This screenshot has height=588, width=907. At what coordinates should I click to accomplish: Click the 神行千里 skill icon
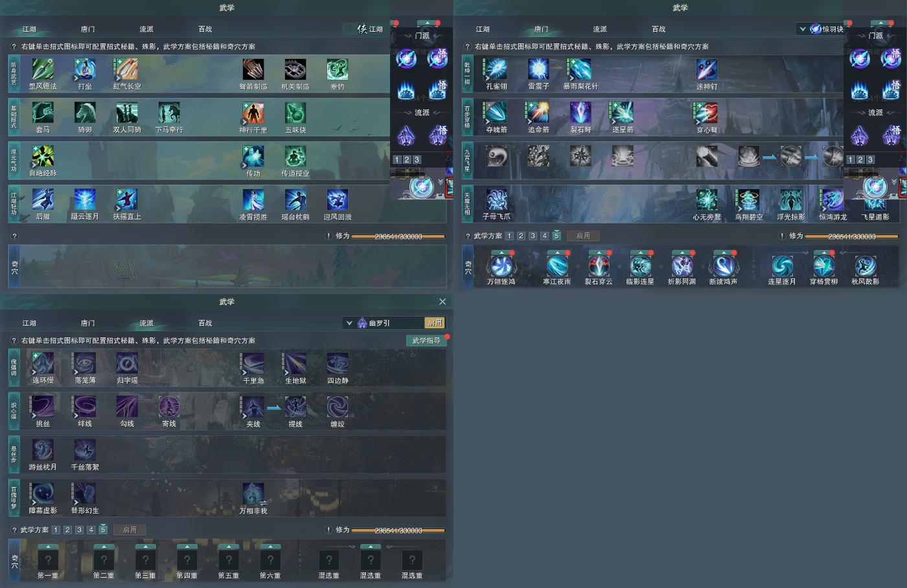pyautogui.click(x=253, y=113)
